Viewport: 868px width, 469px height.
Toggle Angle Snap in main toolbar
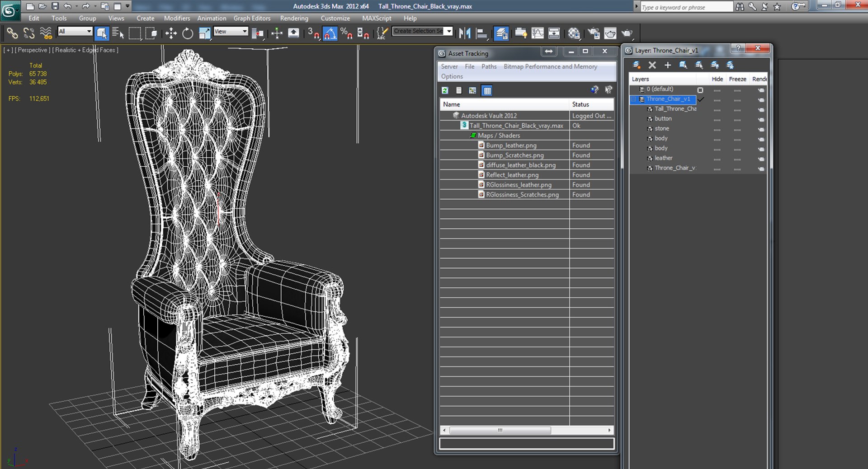(330, 33)
